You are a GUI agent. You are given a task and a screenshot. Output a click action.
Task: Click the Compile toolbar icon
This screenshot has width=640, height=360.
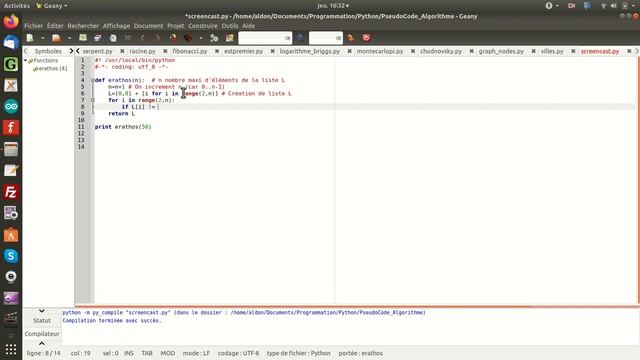coord(173,38)
